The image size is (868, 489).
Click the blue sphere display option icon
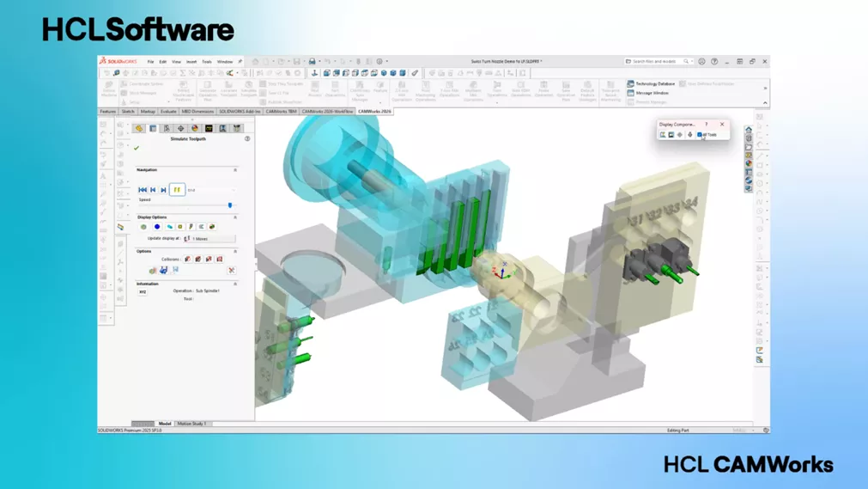157,227
